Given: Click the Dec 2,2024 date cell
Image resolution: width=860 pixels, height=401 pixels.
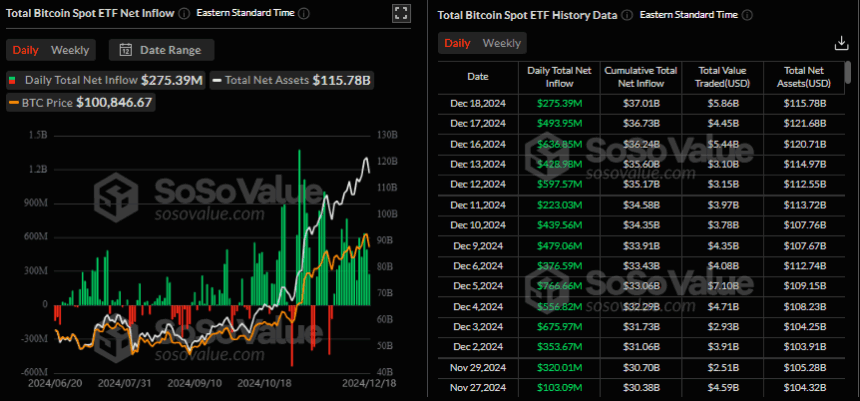Looking at the screenshot, I should [x=478, y=347].
